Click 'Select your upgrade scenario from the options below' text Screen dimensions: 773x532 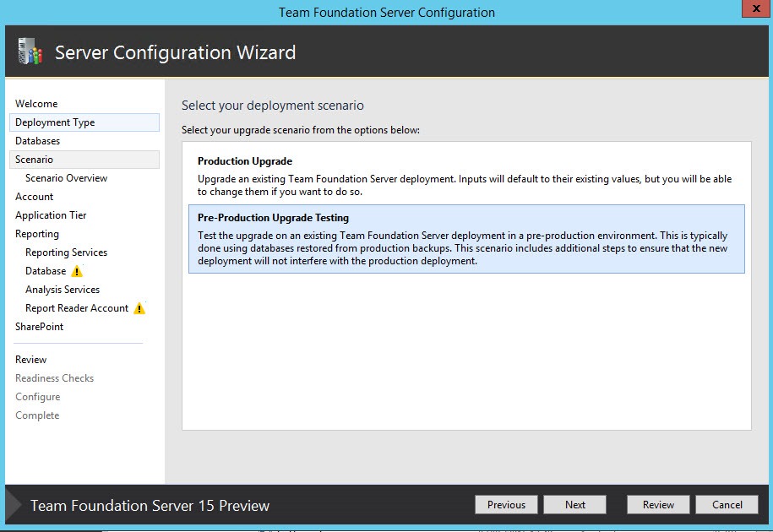tap(301, 130)
